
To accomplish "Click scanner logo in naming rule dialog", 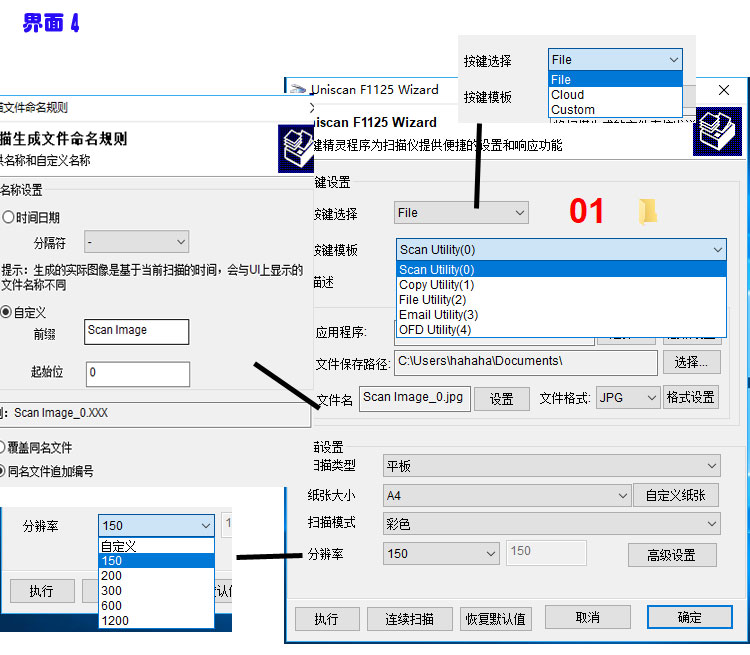I will tap(296, 148).
